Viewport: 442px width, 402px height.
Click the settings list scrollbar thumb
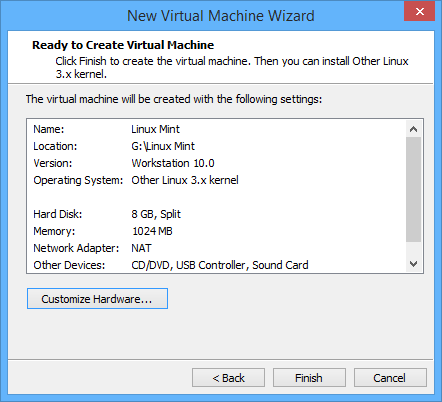pyautogui.click(x=413, y=189)
